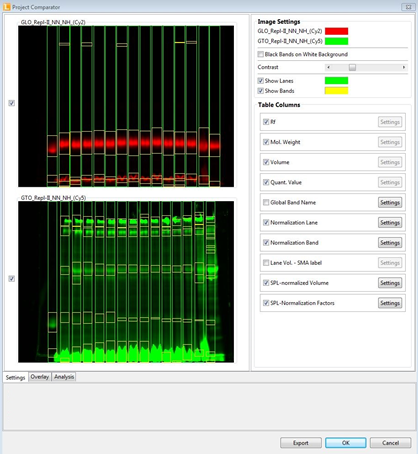Click the contrast slider right arrow
The height and width of the screenshot is (454, 418).
(404, 67)
